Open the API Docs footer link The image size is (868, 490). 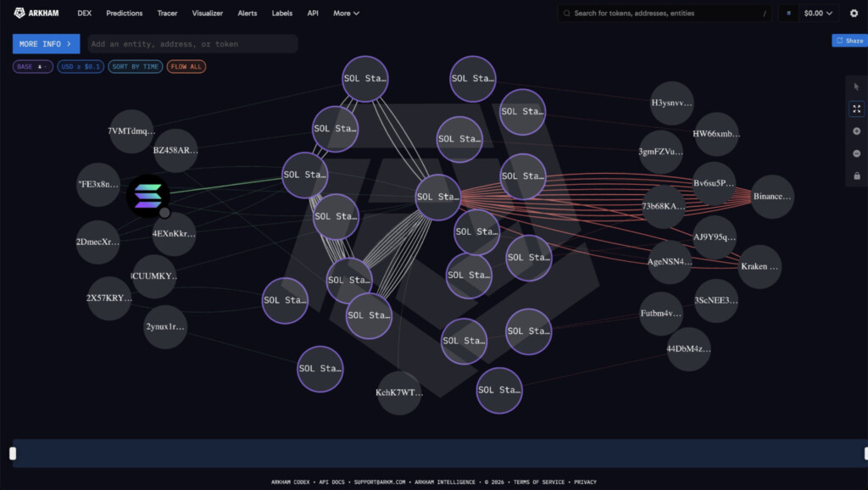[x=331, y=482]
